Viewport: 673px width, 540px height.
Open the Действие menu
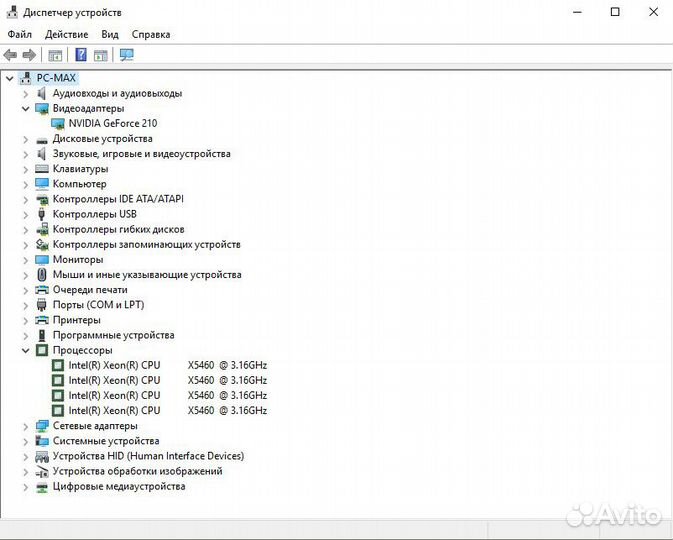tap(67, 34)
